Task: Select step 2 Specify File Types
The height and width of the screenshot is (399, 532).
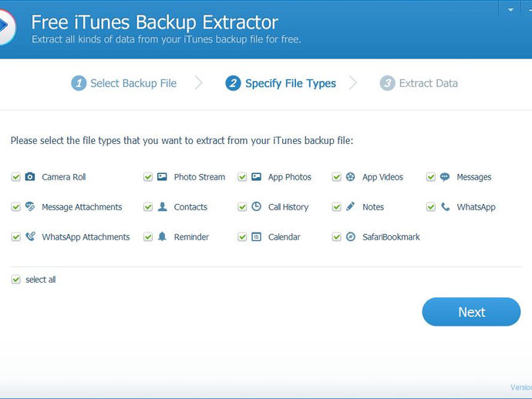Action: [281, 83]
